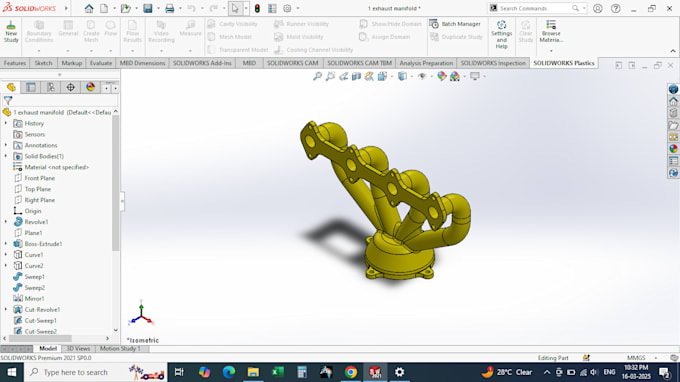This screenshot has width=680, height=382.
Task: Expand the Boss-Extrude1 feature node
Action: click(6, 244)
